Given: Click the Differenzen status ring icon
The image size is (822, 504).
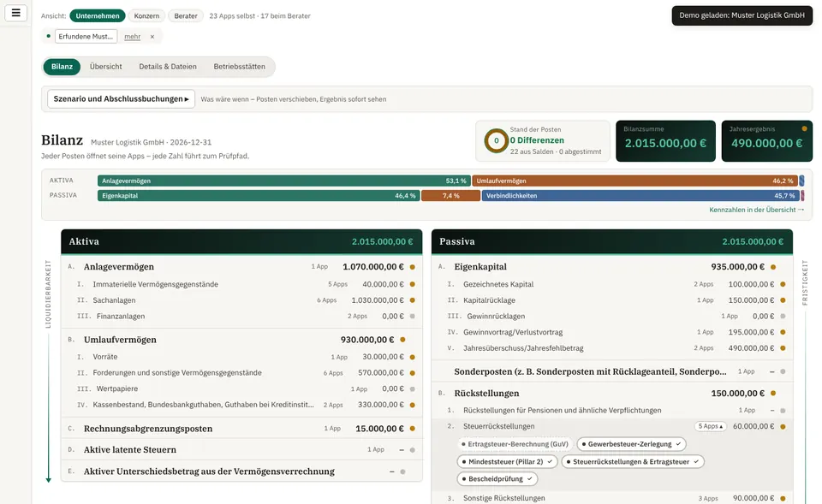Looking at the screenshot, I should pos(496,140).
